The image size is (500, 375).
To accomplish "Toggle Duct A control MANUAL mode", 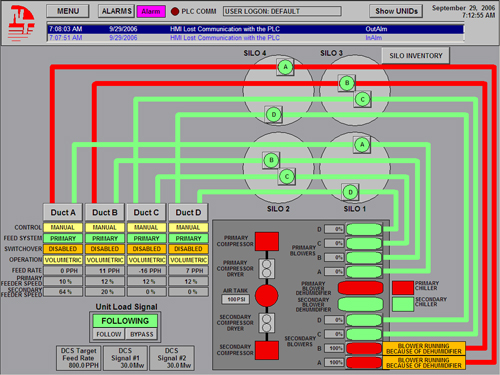I will point(63,228).
